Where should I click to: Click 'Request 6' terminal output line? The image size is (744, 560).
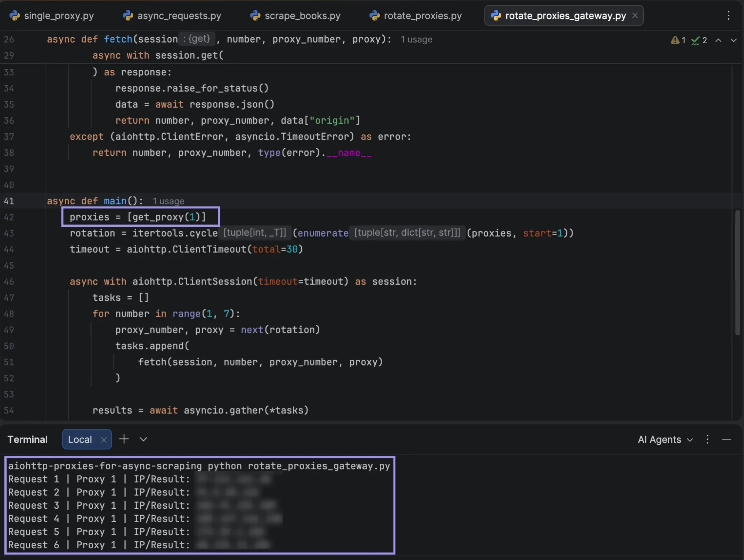139,545
